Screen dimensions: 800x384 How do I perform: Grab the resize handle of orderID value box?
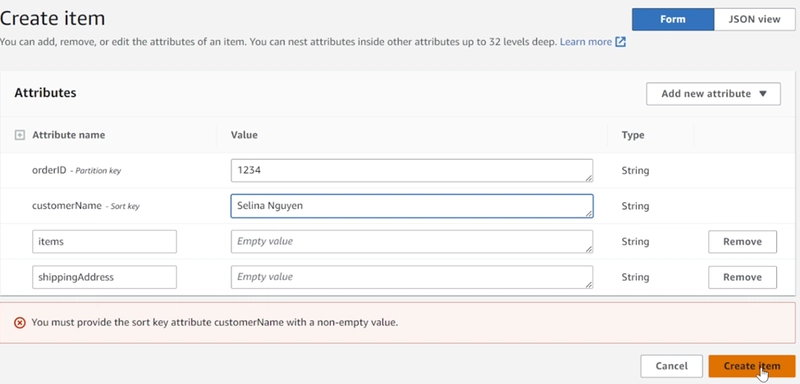(589, 178)
